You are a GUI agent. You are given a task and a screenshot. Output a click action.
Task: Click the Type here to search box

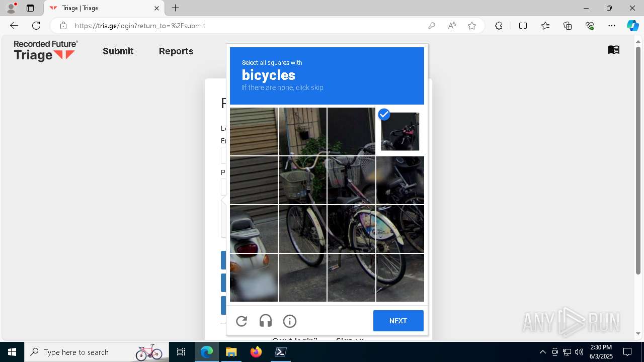click(97, 352)
